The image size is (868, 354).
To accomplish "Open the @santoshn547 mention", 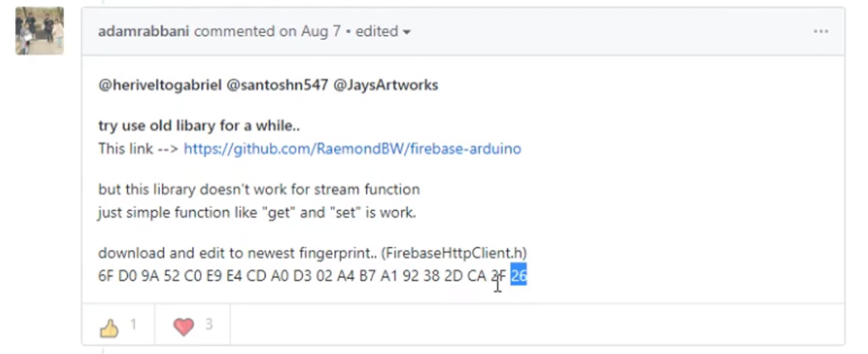I will click(277, 85).
